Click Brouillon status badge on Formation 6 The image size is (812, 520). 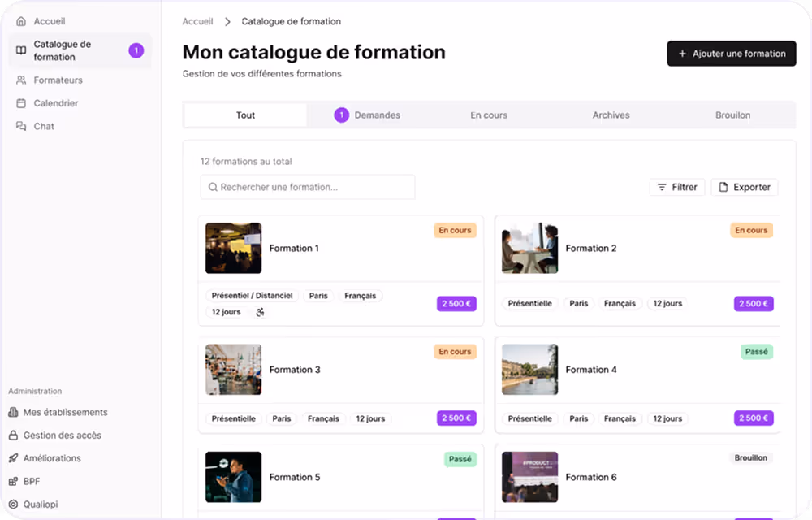point(751,458)
